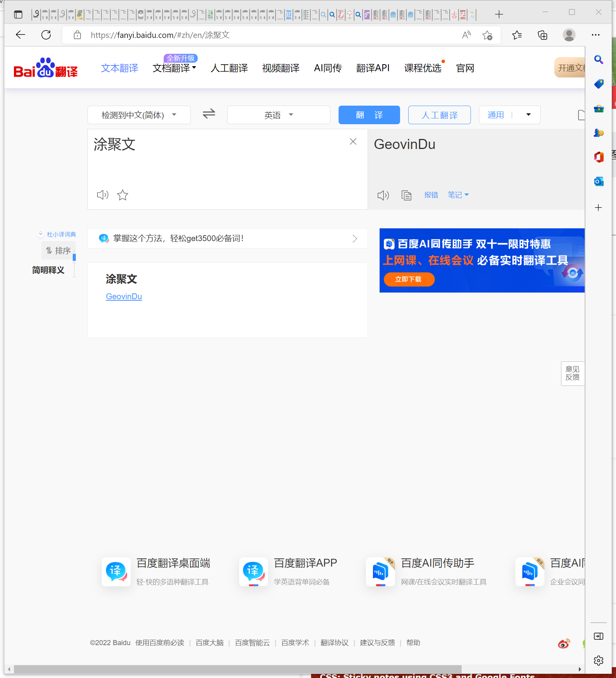Open the 百度大脑 footer link
Image resolution: width=616 pixels, height=678 pixels.
[x=210, y=643]
